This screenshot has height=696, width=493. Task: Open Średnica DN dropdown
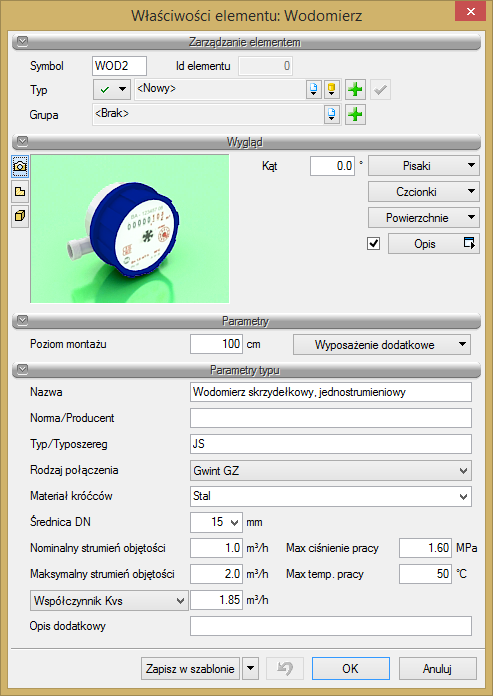(x=216, y=522)
